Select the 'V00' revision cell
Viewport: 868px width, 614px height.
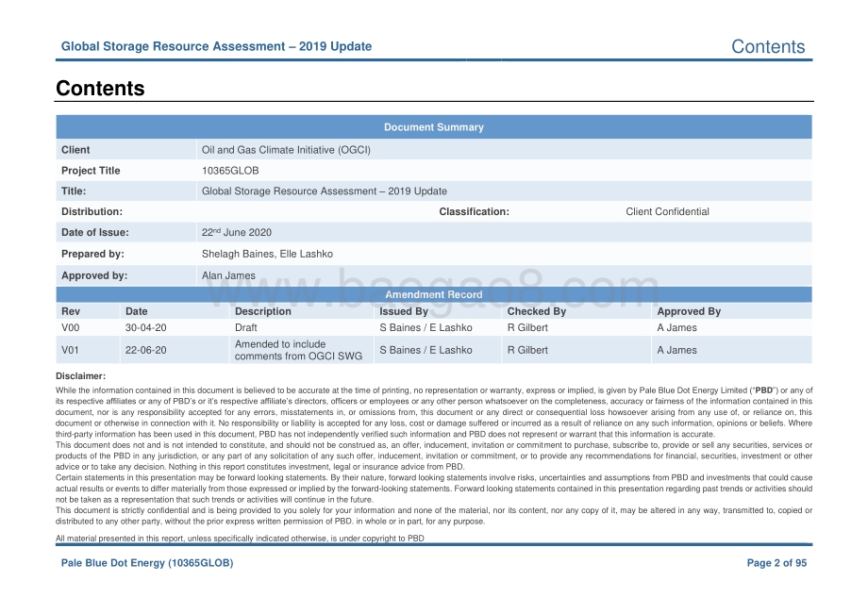click(71, 327)
